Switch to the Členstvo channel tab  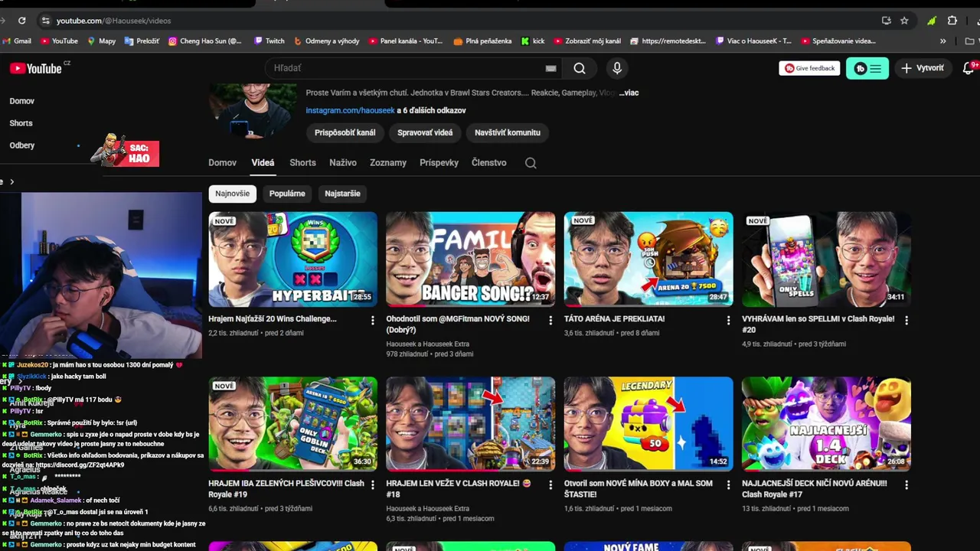(x=488, y=162)
